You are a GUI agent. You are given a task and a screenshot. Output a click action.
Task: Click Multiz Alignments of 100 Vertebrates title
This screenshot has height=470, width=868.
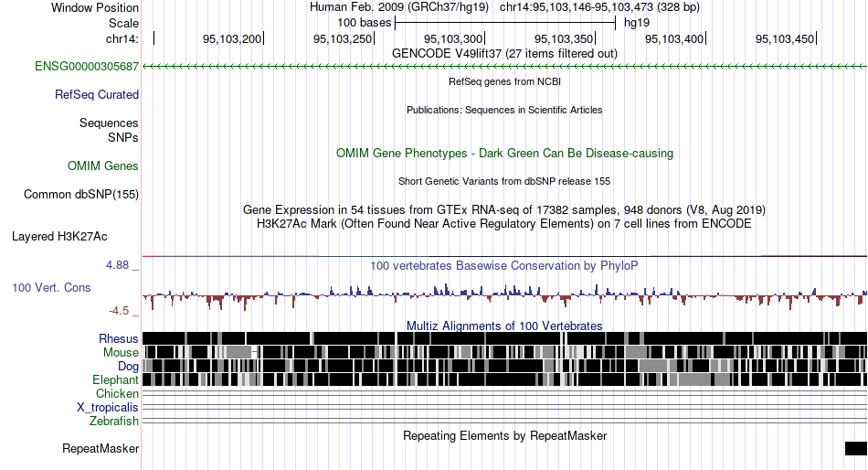(504, 326)
